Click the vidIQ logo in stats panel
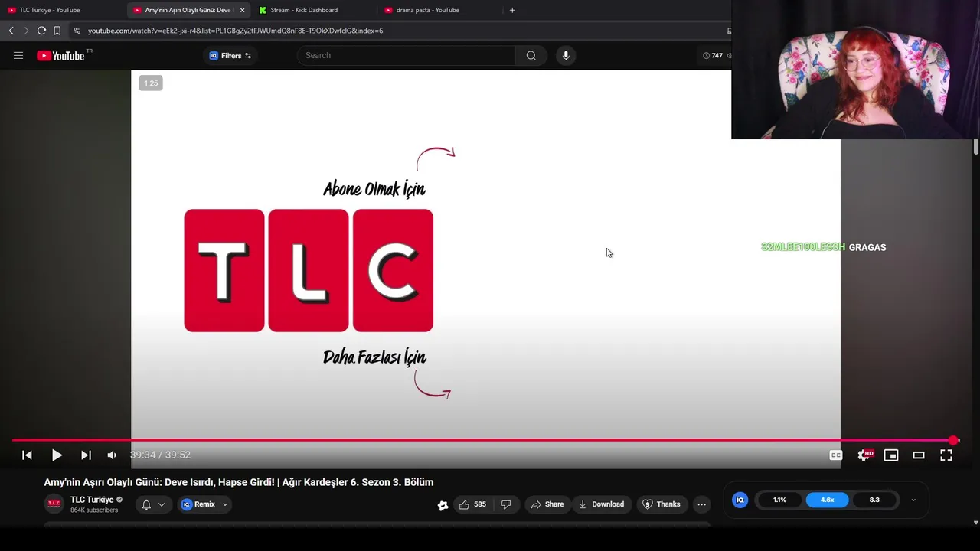Image resolution: width=980 pixels, height=551 pixels. click(x=740, y=500)
